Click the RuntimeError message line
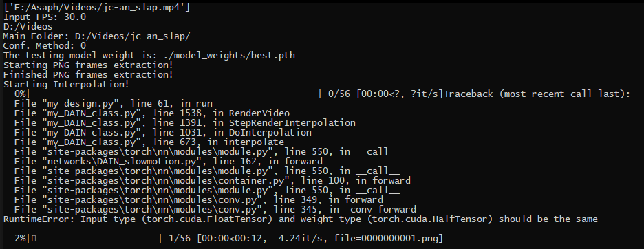644x249 pixels. pos(300,219)
